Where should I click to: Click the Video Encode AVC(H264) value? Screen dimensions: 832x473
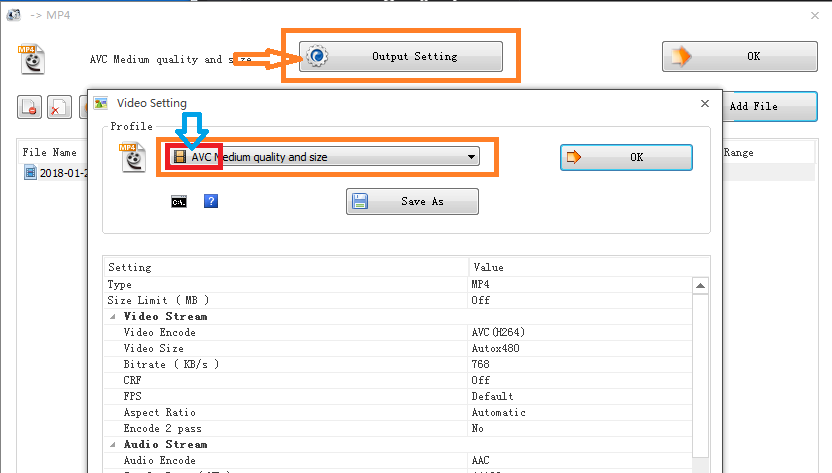tap(498, 332)
